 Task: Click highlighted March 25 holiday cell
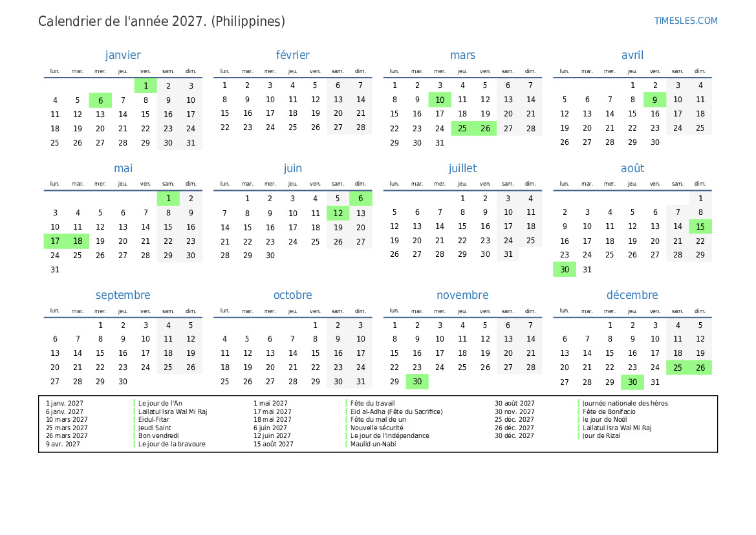pyautogui.click(x=462, y=128)
